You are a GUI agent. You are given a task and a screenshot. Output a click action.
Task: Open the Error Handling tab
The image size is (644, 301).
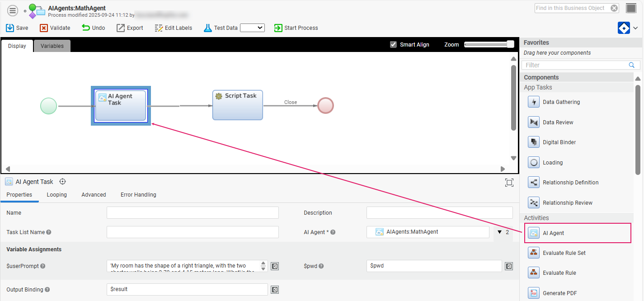click(x=138, y=195)
